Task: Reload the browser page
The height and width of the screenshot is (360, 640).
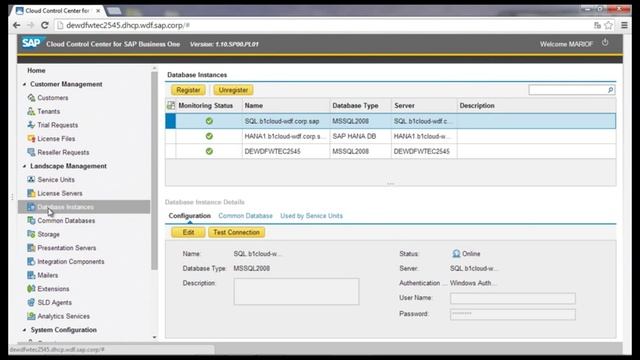Action: click(44, 25)
